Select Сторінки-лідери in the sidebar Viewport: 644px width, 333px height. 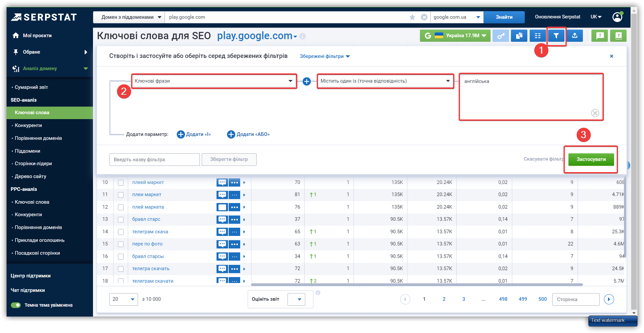pos(33,164)
